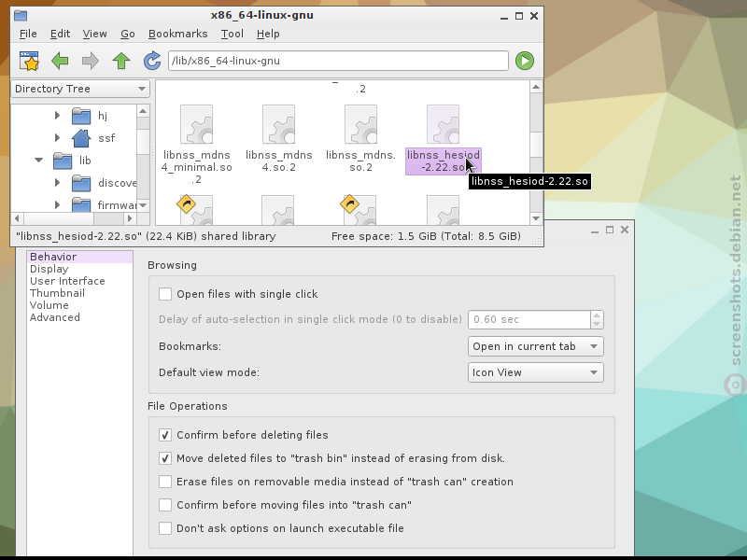Maximize the Preferences window
The width and height of the screenshot is (747, 560).
610,230
